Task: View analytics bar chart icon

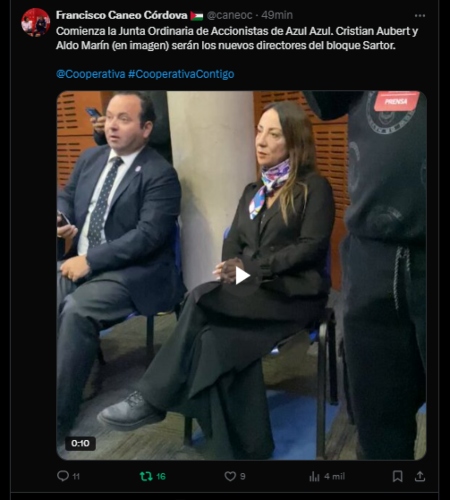Action: pyautogui.click(x=314, y=476)
